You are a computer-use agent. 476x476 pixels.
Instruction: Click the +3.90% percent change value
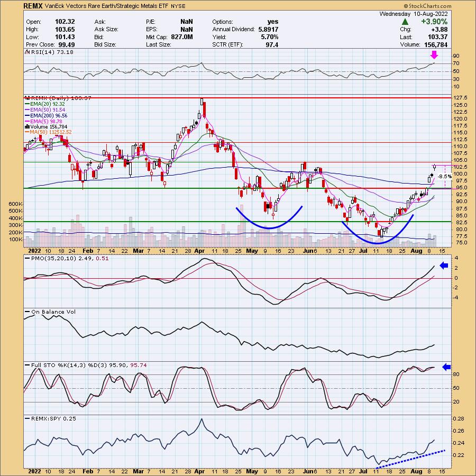[x=434, y=22]
